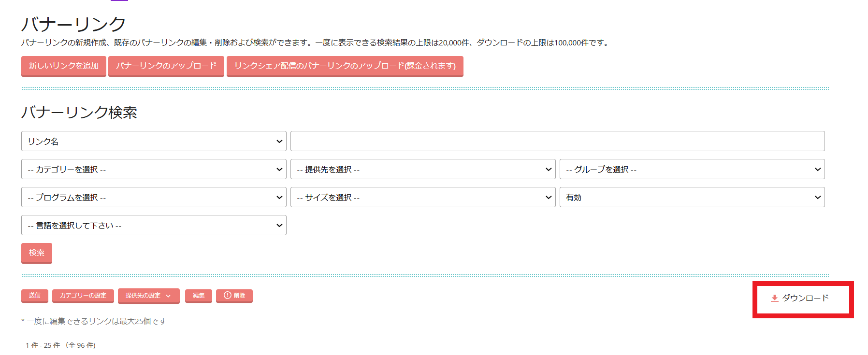The image size is (868, 355).
Task: Open the 有効 status dropdown
Action: click(692, 197)
